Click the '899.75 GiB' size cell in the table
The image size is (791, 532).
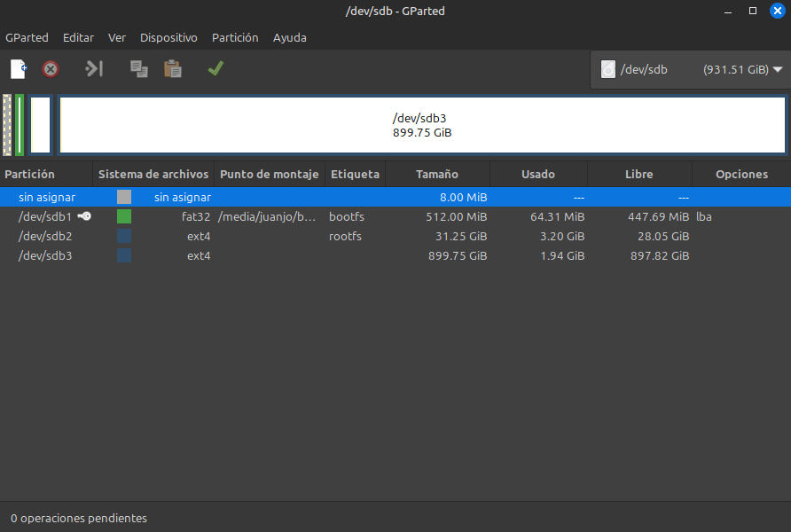458,256
